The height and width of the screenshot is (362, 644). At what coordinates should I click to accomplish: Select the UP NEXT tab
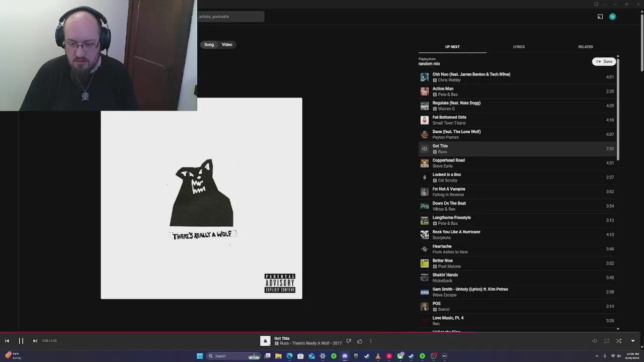coord(452,47)
